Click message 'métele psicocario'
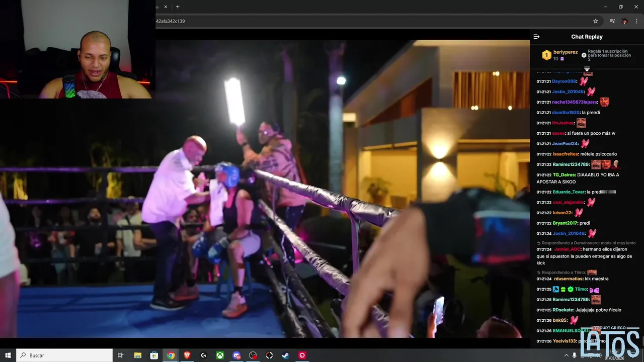The height and width of the screenshot is (362, 644). tap(599, 154)
